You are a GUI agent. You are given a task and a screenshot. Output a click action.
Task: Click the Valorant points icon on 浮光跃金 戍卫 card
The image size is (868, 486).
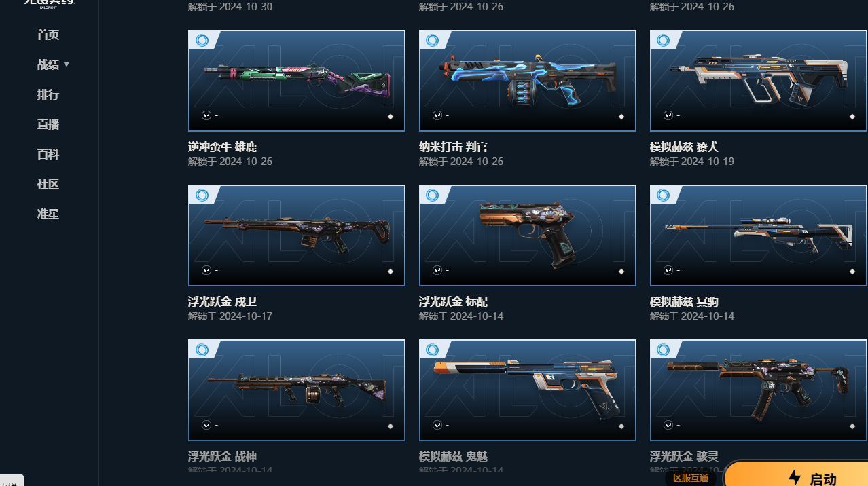pos(206,270)
